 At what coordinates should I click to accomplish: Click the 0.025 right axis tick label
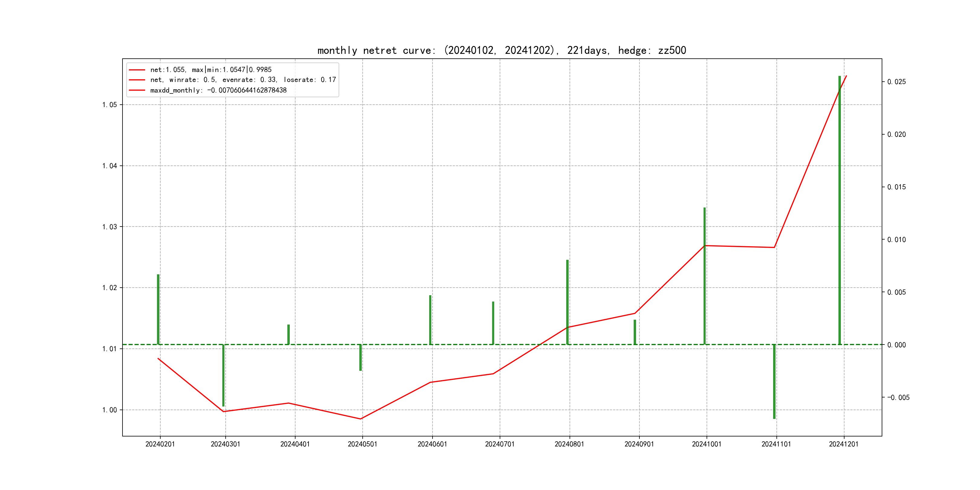coord(896,82)
